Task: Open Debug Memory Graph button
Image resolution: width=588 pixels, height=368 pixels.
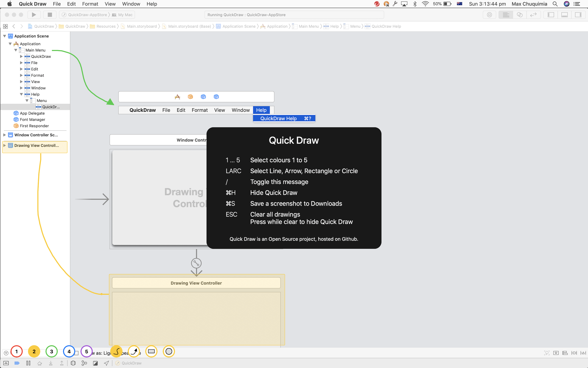Action: [x=84, y=363]
